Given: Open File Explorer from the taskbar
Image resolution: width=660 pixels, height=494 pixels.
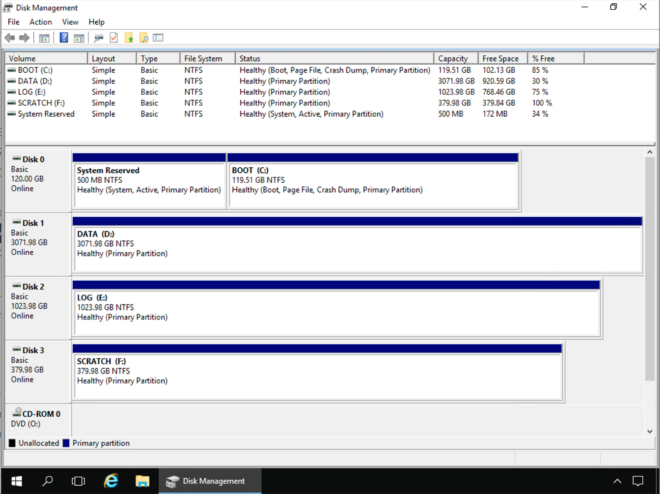Looking at the screenshot, I should [x=142, y=481].
